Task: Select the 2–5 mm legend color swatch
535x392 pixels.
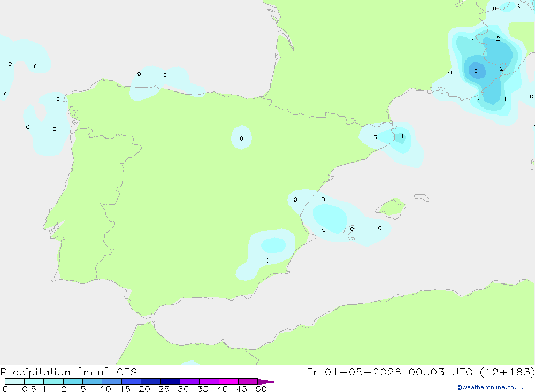Action: 73,381
